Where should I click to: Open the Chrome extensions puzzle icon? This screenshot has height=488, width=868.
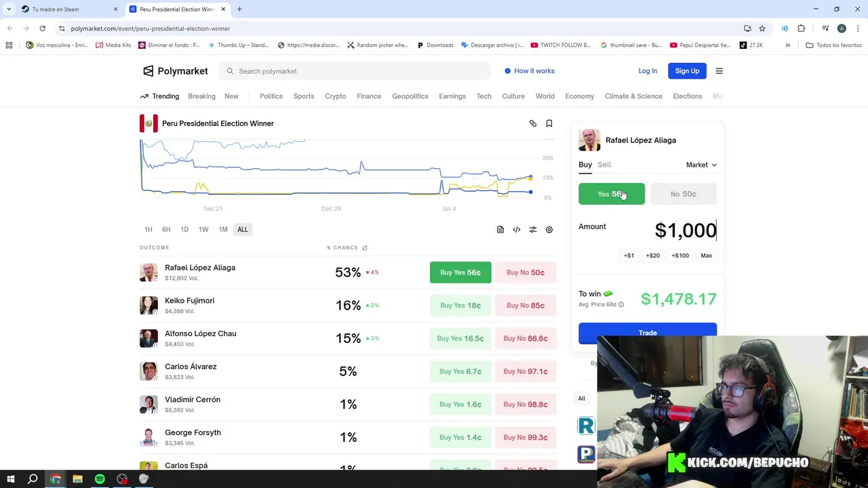[x=802, y=28]
